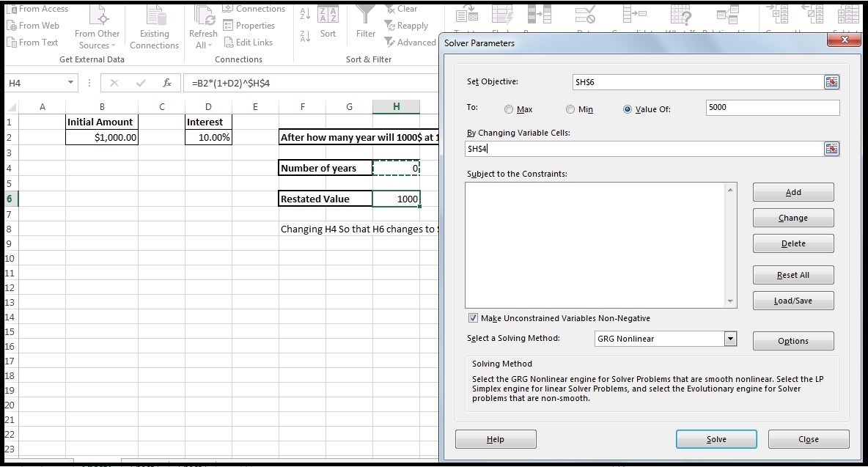Image resolution: width=868 pixels, height=467 pixels.
Task: Click the Remove Duplicates icon
Action: click(x=539, y=13)
